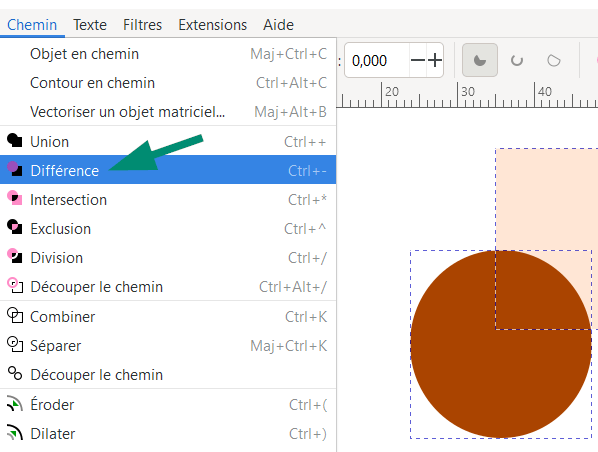
Task: Click the Éroder icon
Action: pyautogui.click(x=14, y=404)
